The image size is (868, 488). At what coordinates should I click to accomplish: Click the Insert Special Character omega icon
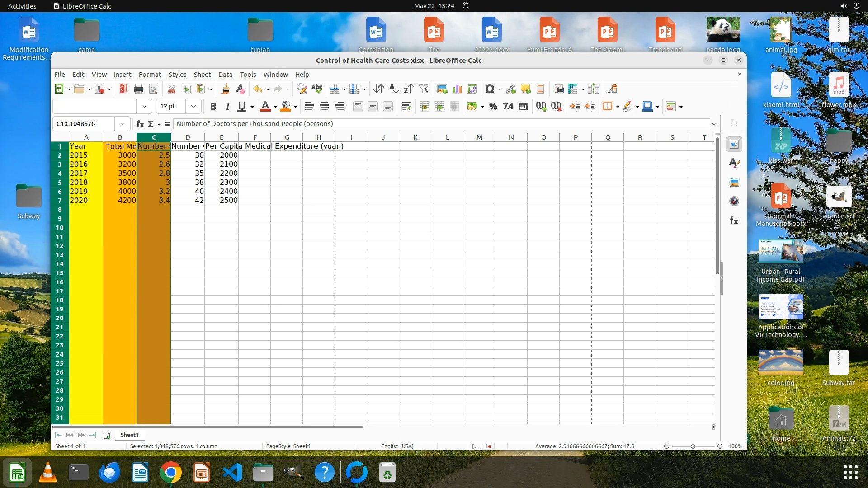click(489, 89)
